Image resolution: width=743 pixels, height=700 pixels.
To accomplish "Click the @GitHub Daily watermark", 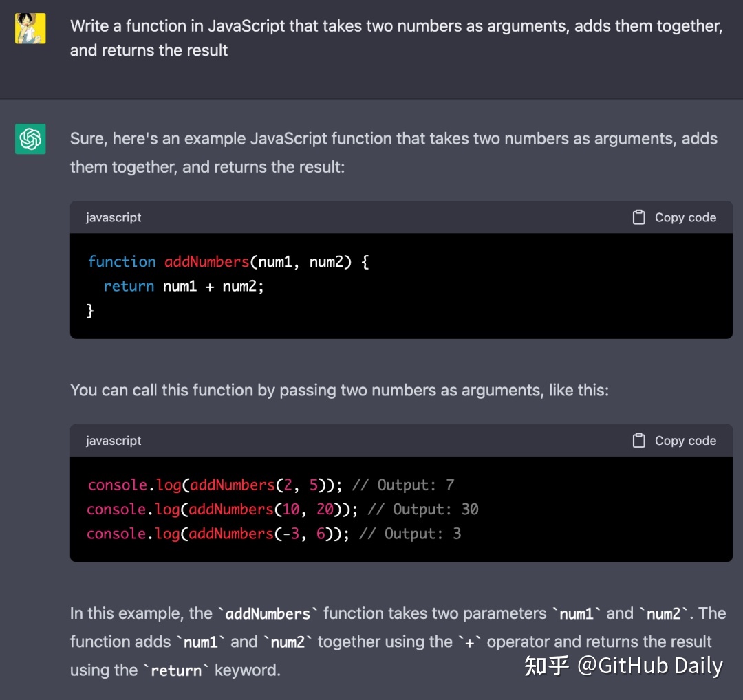I will pos(649,666).
